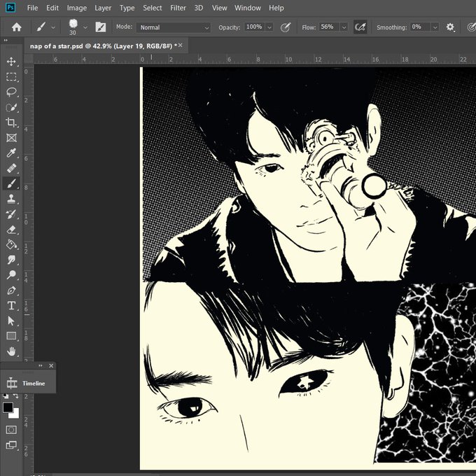Select the Rectangular Marquee tool

tap(11, 76)
